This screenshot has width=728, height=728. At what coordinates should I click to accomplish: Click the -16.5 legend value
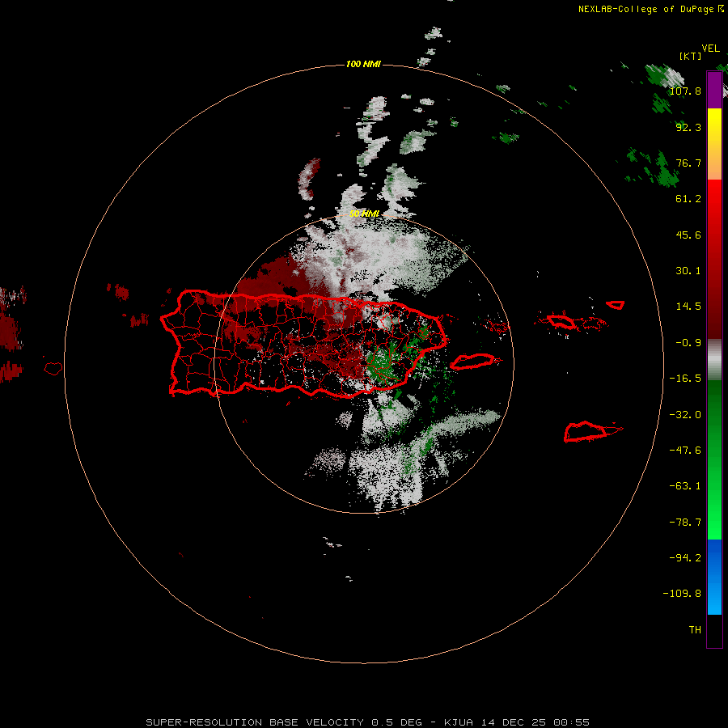tap(685, 379)
